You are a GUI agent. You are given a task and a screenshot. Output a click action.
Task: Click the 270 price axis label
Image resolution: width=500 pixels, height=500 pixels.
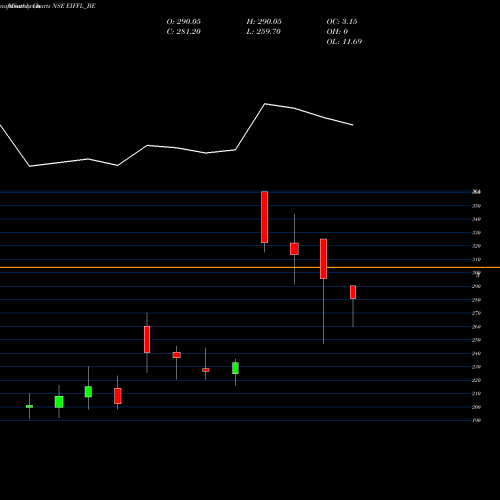click(x=476, y=313)
